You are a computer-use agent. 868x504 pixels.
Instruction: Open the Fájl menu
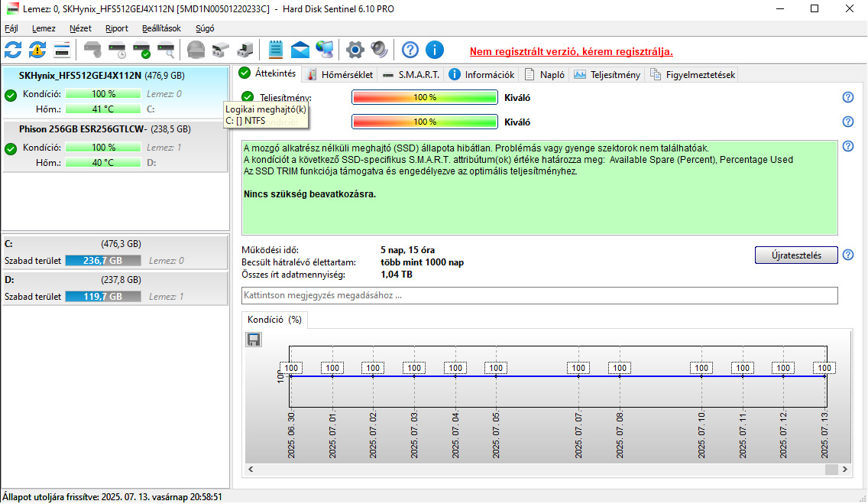(11, 28)
